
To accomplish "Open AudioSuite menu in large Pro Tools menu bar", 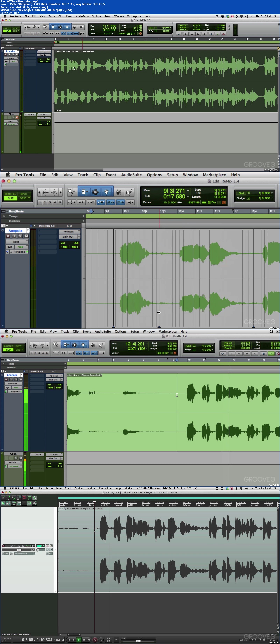I will 131,175.
